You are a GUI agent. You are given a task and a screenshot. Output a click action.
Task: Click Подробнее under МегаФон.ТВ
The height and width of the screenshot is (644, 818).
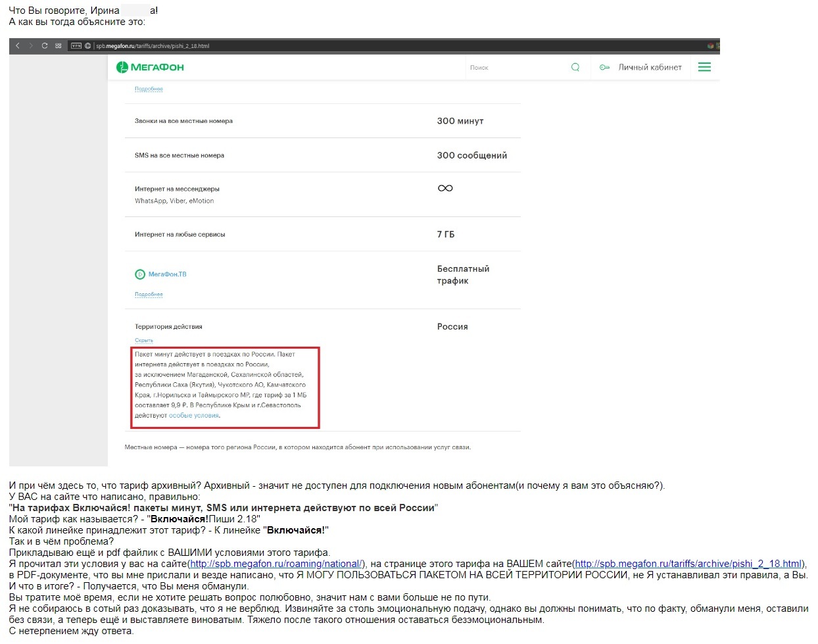(x=149, y=295)
